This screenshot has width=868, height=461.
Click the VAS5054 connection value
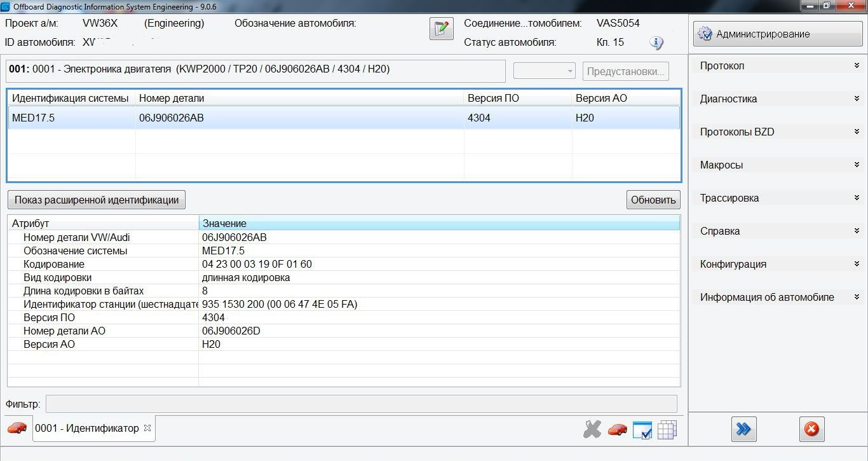coord(618,23)
